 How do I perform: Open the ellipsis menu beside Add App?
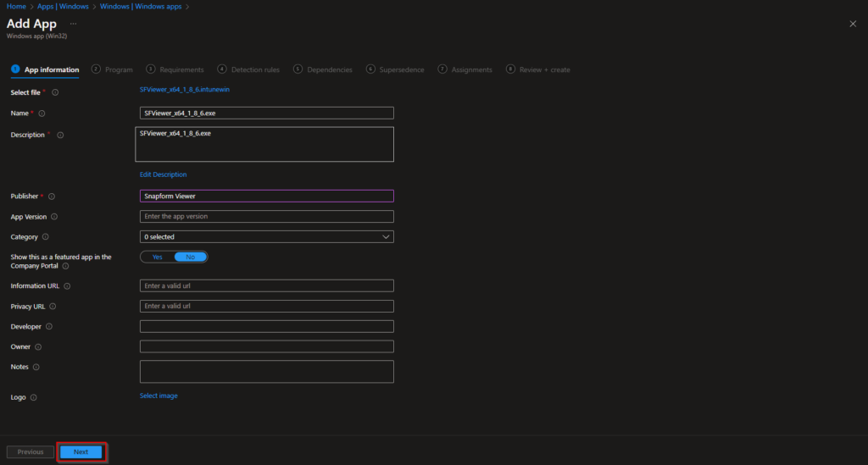click(x=73, y=24)
